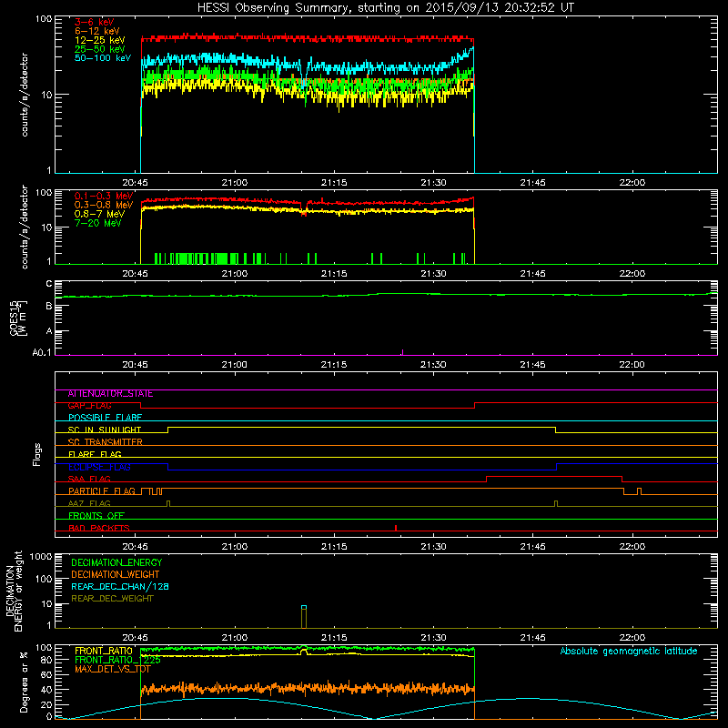The image size is (728, 728).
Task: Select the FRONT_RATIO legend label
Action: (104, 651)
